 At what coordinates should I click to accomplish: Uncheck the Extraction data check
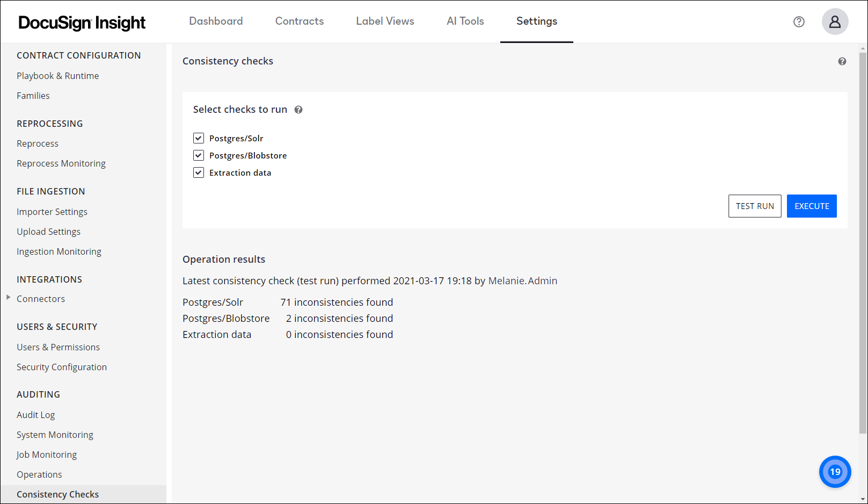pos(199,172)
